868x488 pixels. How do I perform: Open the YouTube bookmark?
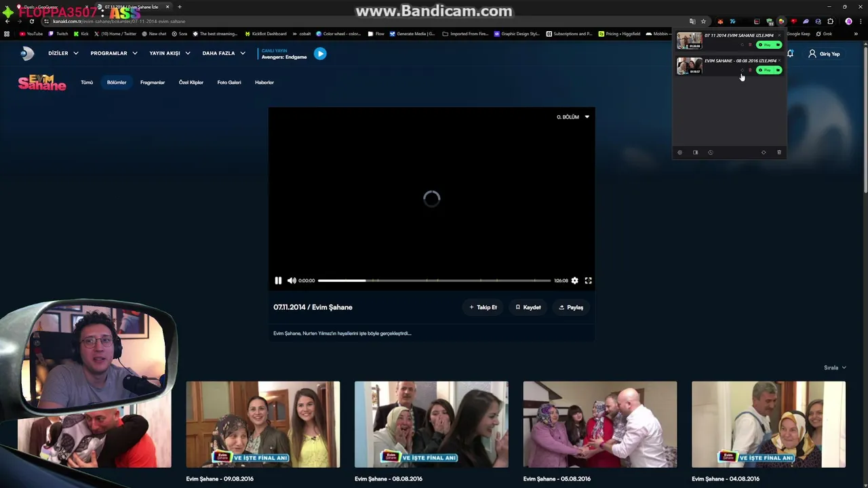(x=31, y=34)
